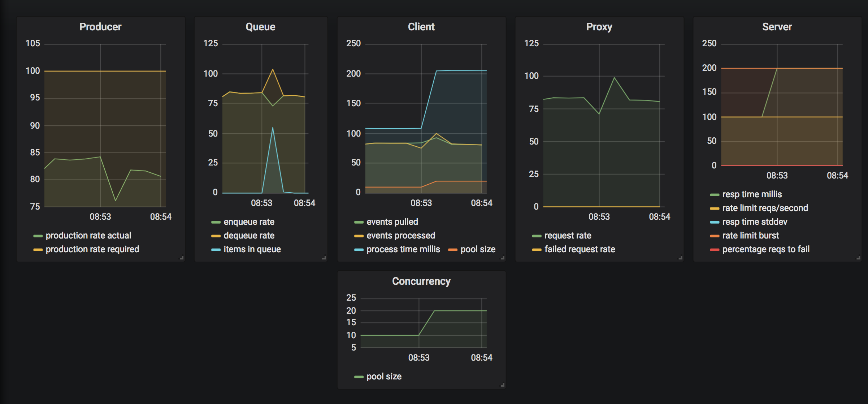Toggle the resp time millis series
Image resolution: width=868 pixels, height=404 pixels.
752,194
